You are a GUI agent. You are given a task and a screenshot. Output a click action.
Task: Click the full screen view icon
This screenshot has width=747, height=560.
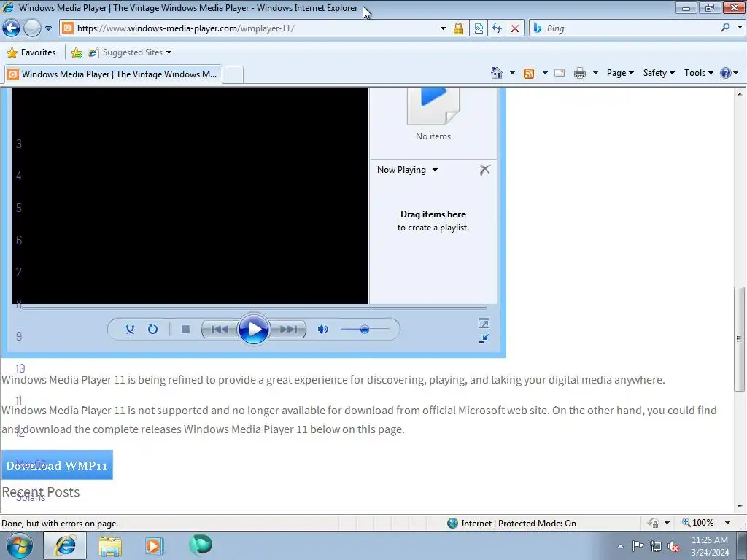click(484, 323)
